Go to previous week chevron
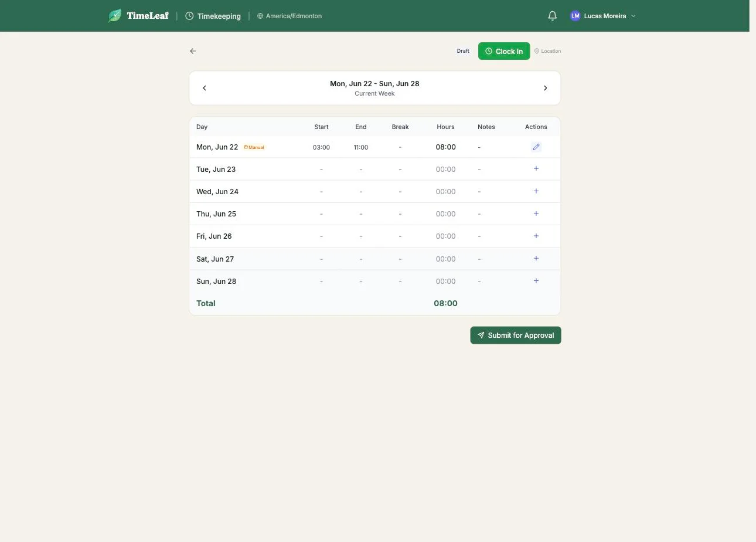This screenshot has width=756, height=542. click(205, 88)
